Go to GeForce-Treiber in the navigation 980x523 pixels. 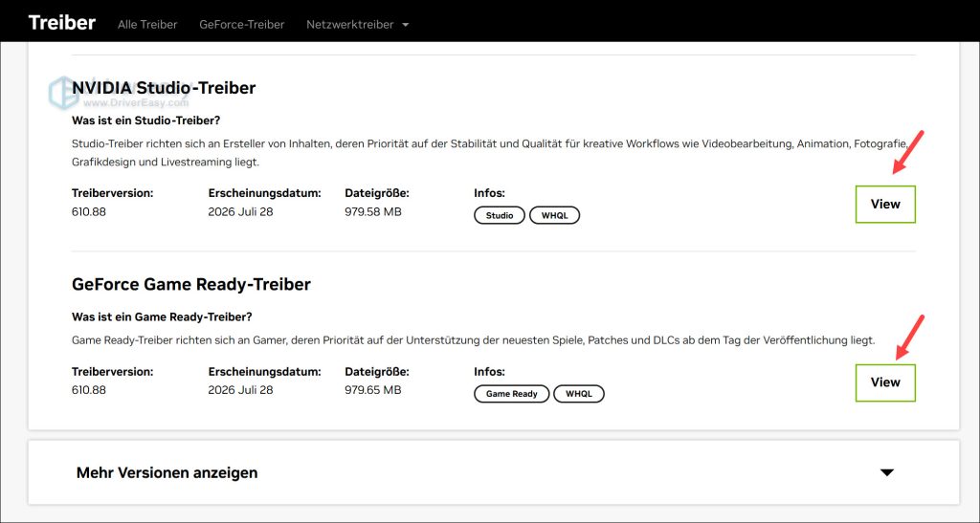pyautogui.click(x=242, y=24)
